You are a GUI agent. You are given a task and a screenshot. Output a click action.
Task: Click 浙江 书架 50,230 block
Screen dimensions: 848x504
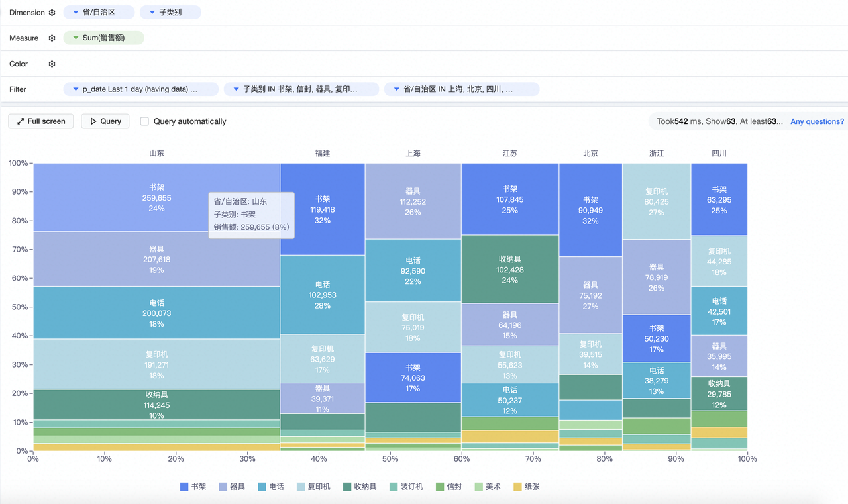tap(657, 338)
